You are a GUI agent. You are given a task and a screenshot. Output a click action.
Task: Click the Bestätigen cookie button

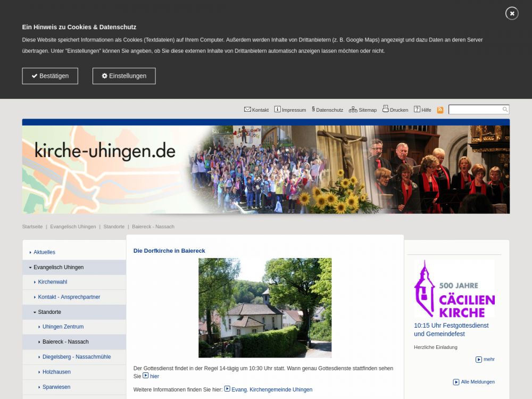(x=50, y=76)
